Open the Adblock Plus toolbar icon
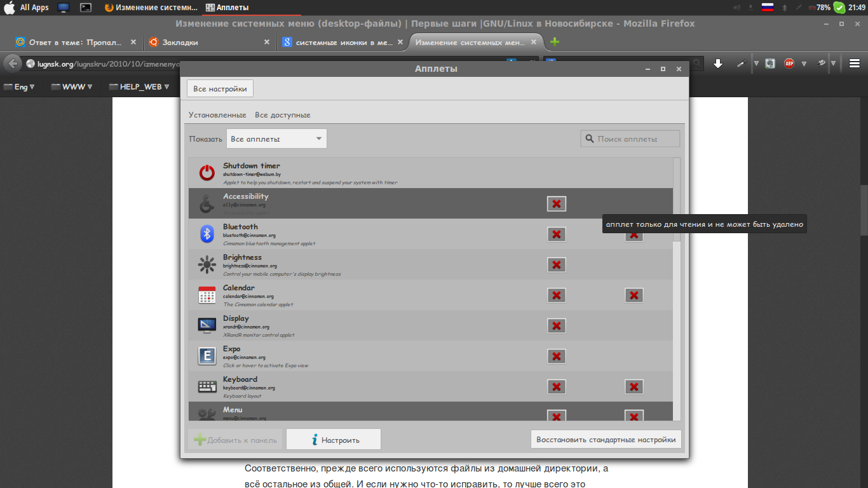 coord(789,64)
